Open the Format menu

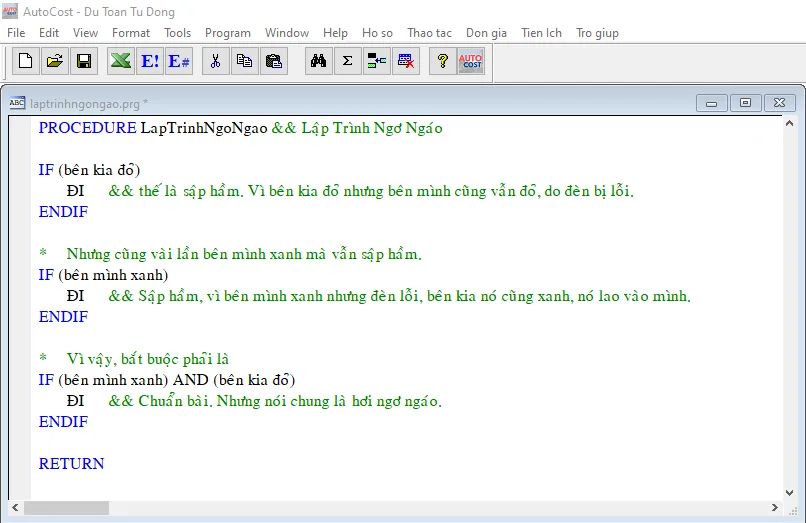click(x=131, y=33)
